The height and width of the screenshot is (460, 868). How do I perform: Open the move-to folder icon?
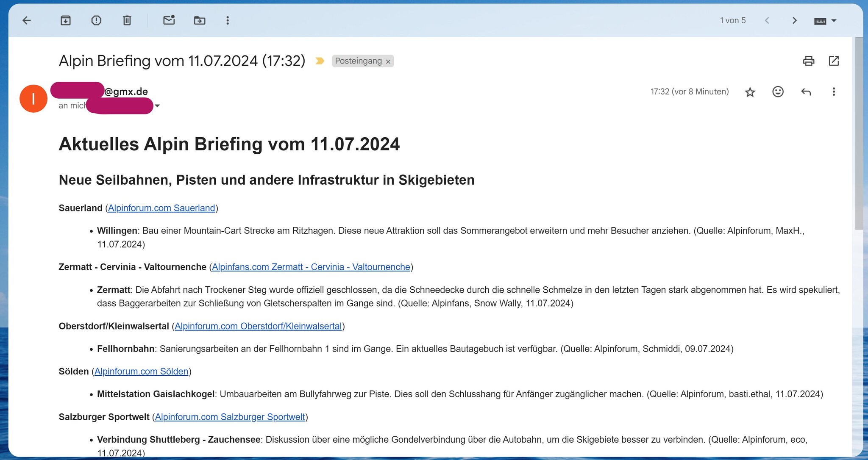(x=200, y=20)
